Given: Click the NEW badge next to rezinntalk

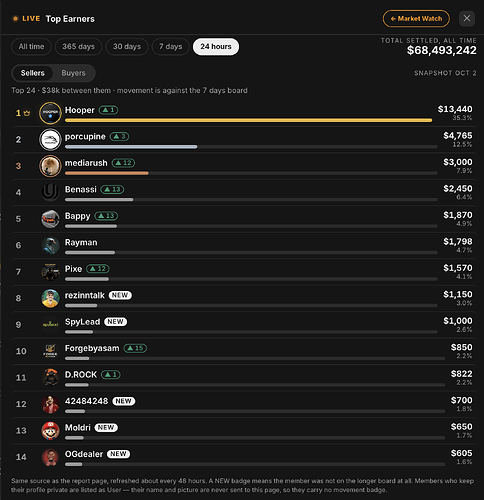Looking at the screenshot, I should [120, 295].
